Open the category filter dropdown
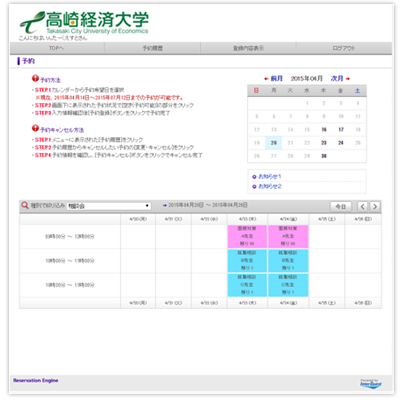The height and width of the screenshot is (404, 400). click(109, 206)
